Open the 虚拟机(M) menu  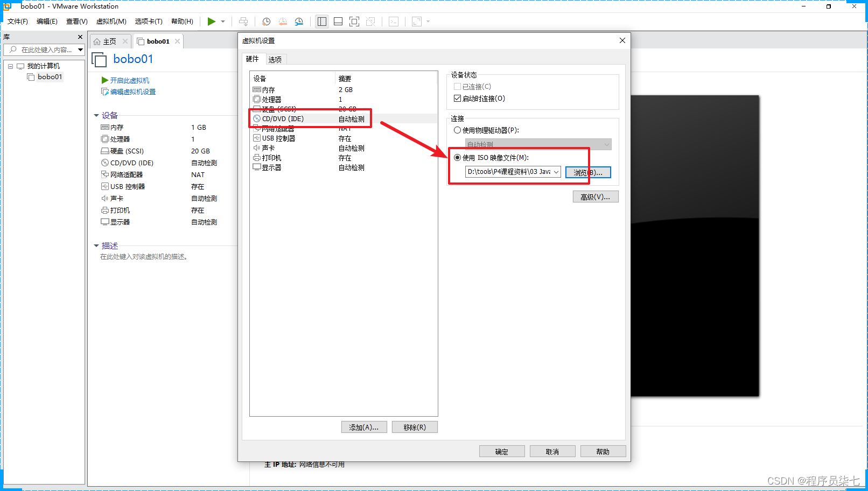click(x=111, y=22)
